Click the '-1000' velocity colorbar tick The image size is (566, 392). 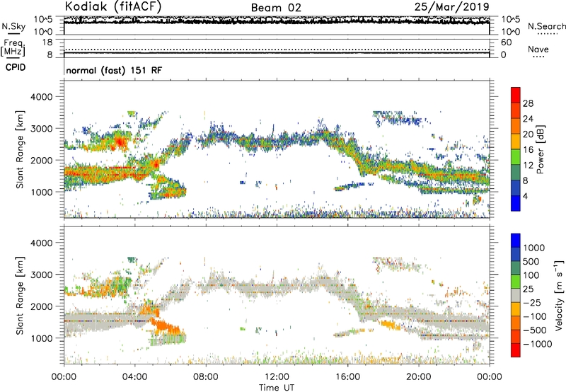click(x=537, y=344)
